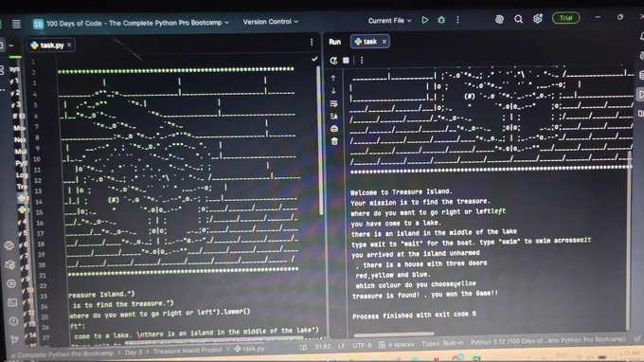Click the 31:82 caret position indicator
Screen dimensions: 644x362
point(322,347)
